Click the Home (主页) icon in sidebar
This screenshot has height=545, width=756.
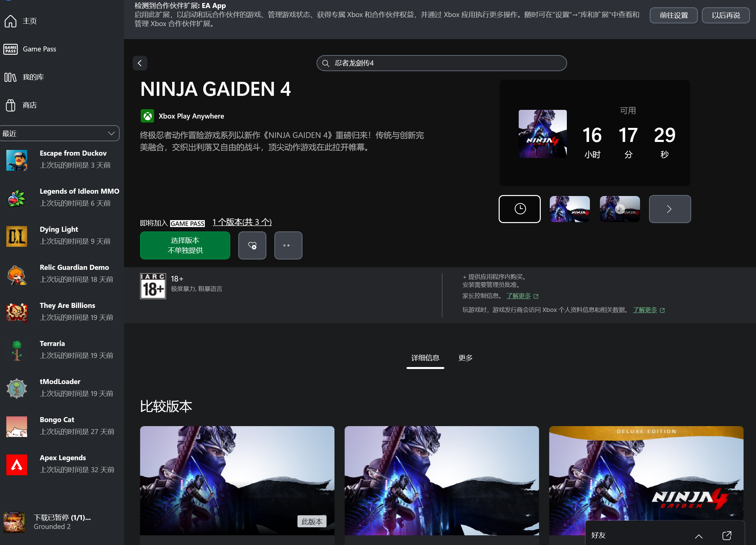click(x=10, y=21)
